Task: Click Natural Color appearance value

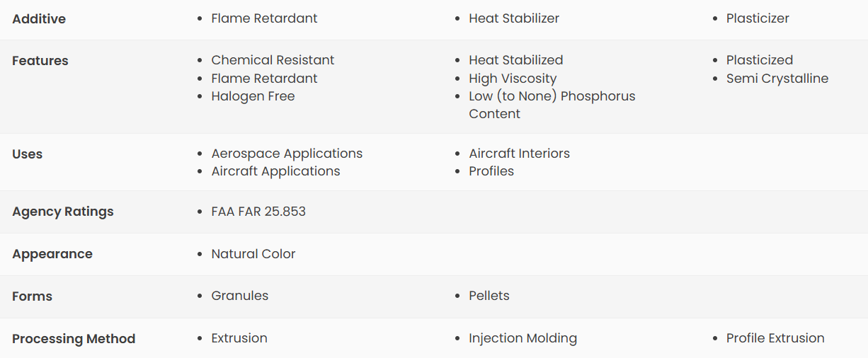Action: click(253, 254)
